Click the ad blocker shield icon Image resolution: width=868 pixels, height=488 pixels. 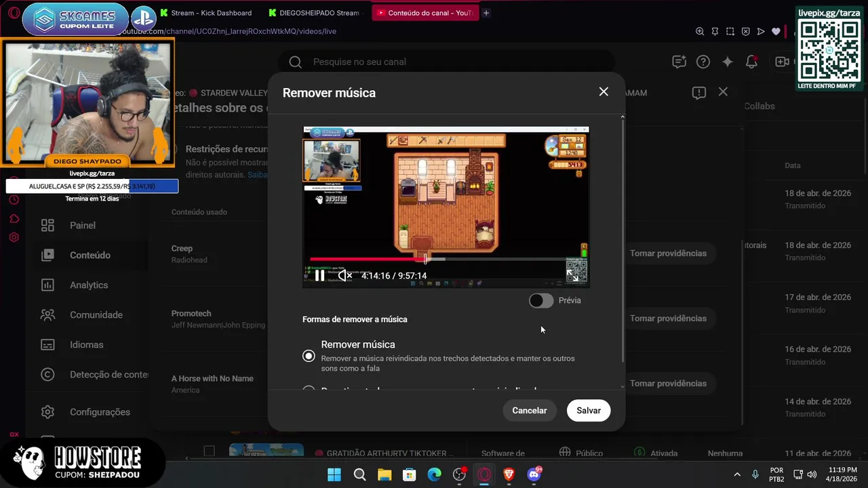[x=745, y=31]
